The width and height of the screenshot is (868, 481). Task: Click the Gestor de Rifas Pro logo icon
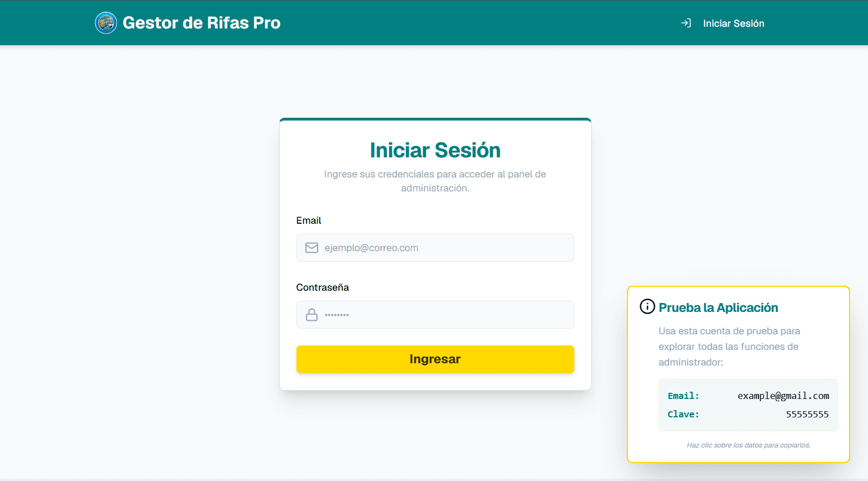coord(106,23)
